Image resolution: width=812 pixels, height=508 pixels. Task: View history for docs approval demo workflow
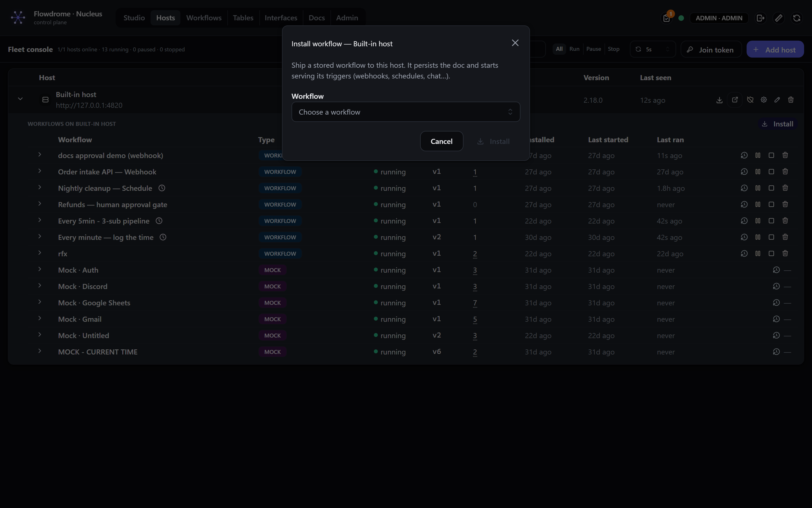[x=744, y=155]
